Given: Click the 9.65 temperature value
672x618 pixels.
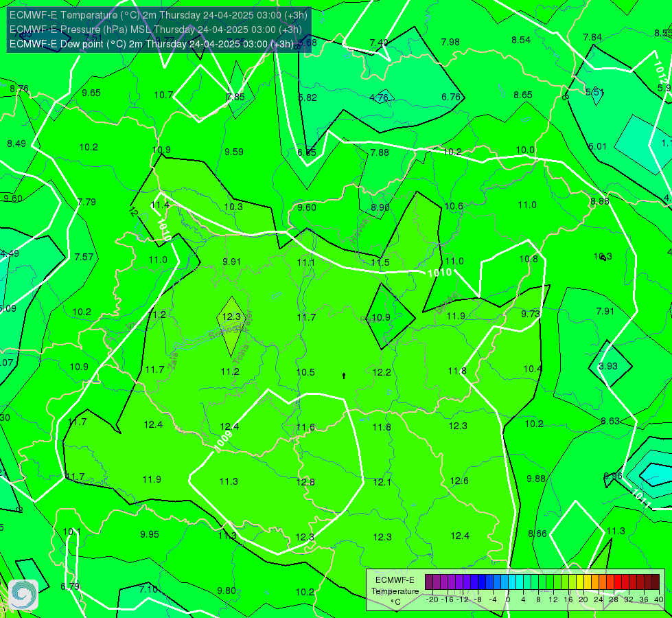Looking at the screenshot, I should coord(91,93).
